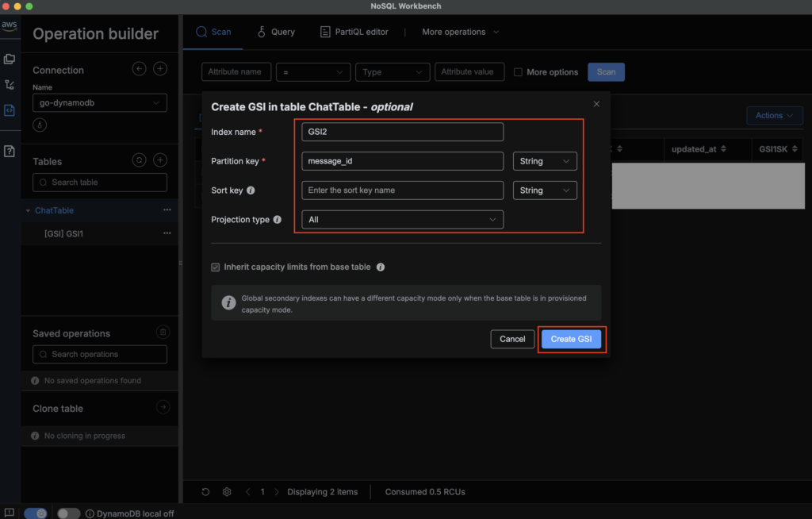Enable the More options checkbox
The height and width of the screenshot is (519, 812).
[x=518, y=72]
